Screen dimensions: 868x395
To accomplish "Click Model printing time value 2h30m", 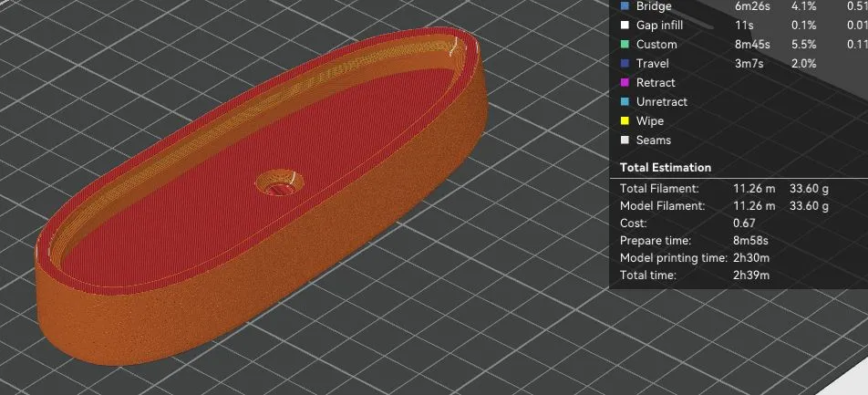I will 751,257.
